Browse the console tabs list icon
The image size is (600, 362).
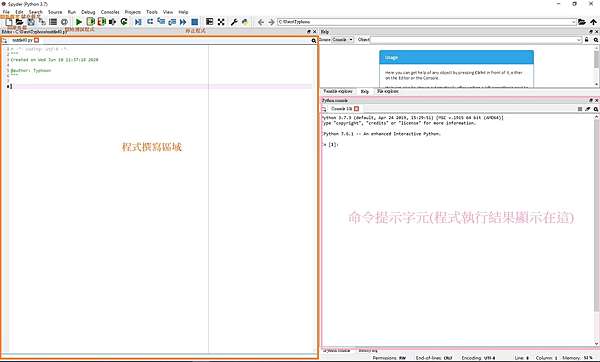324,109
